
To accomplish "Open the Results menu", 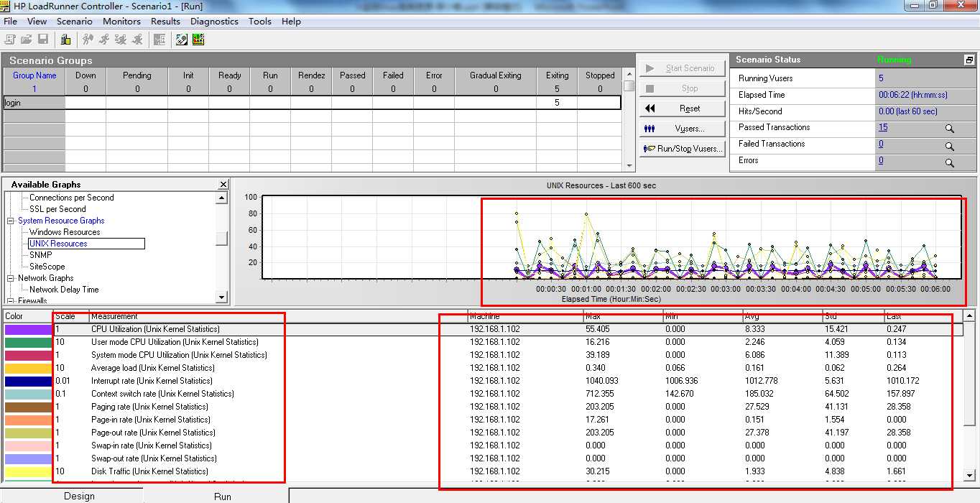I will pyautogui.click(x=166, y=21).
